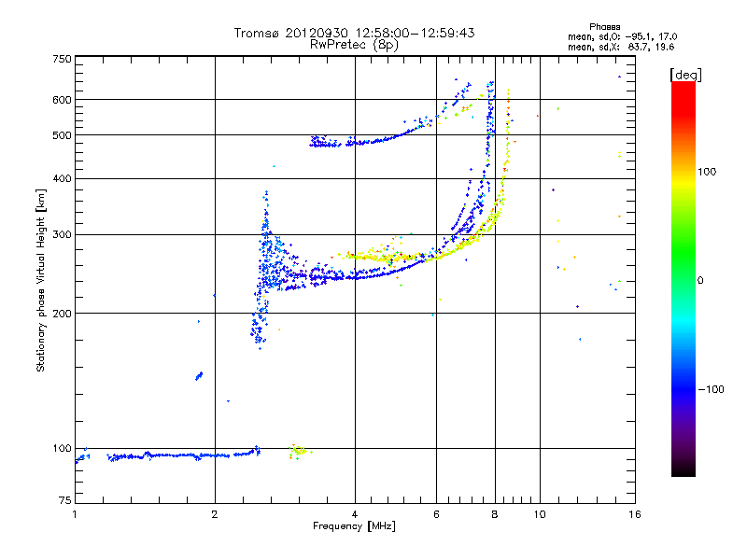Click the 'Frequency [MHz]' axis label
The width and height of the screenshot is (747, 560).
(x=354, y=526)
